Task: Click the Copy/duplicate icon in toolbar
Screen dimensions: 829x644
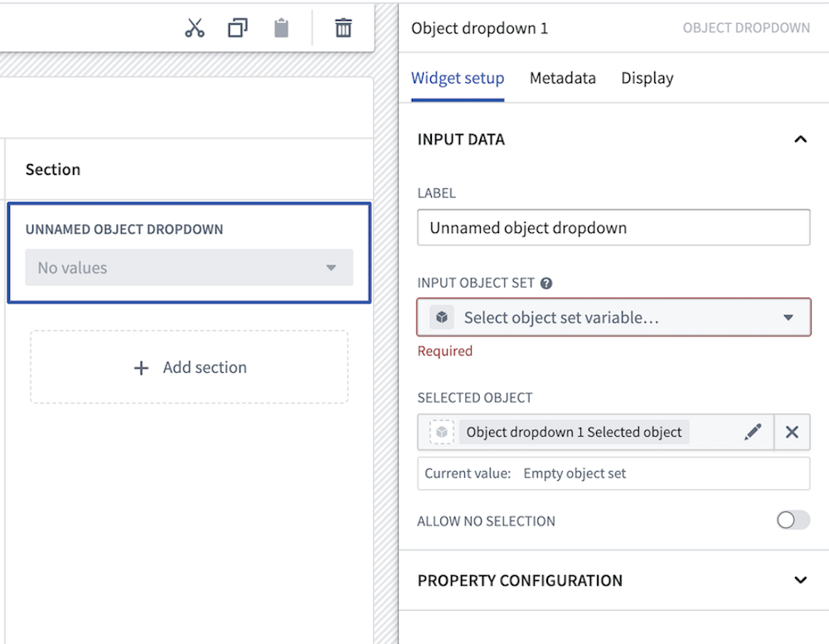Action: [x=237, y=28]
